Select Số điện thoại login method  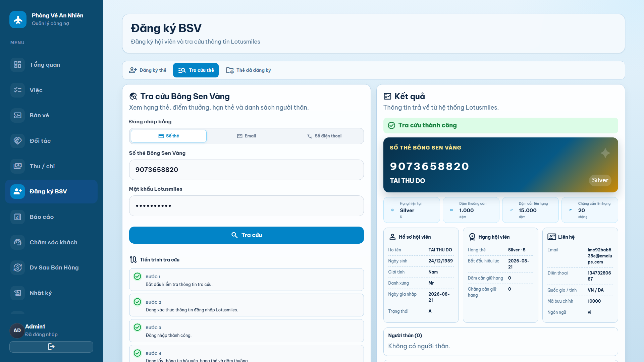point(324,136)
